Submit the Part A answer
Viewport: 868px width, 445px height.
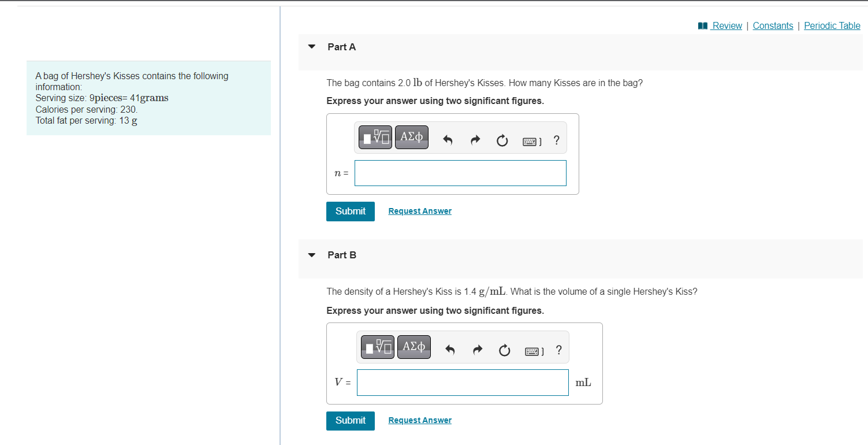click(351, 211)
